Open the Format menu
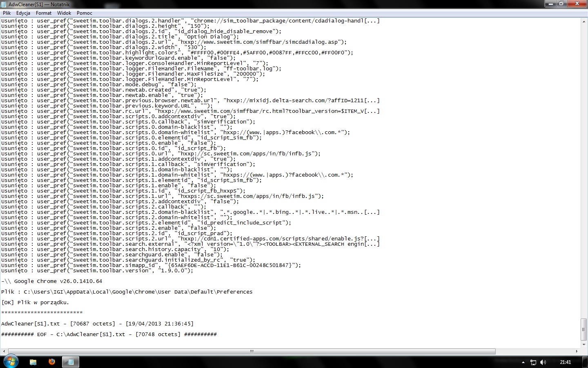The width and height of the screenshot is (588, 368). [x=44, y=13]
